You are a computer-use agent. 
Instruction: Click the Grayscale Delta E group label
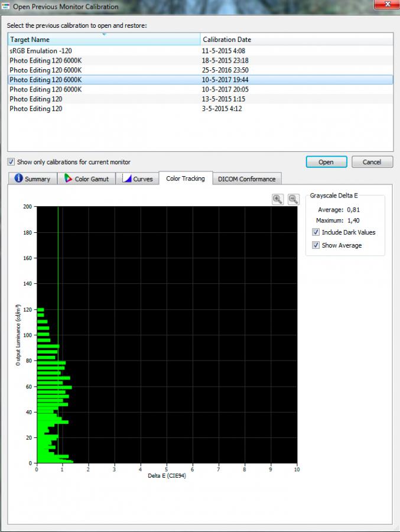(x=333, y=196)
